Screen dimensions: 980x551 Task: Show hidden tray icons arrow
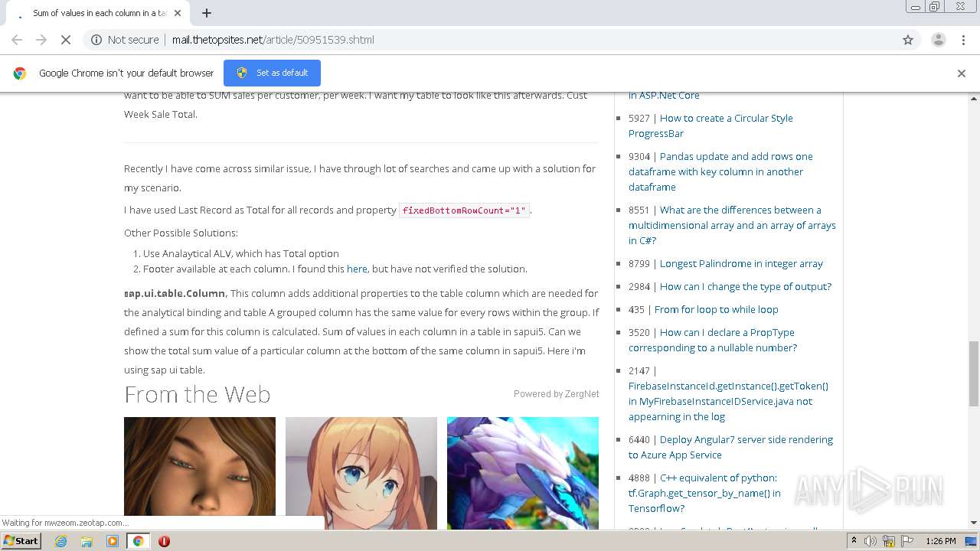point(854,541)
